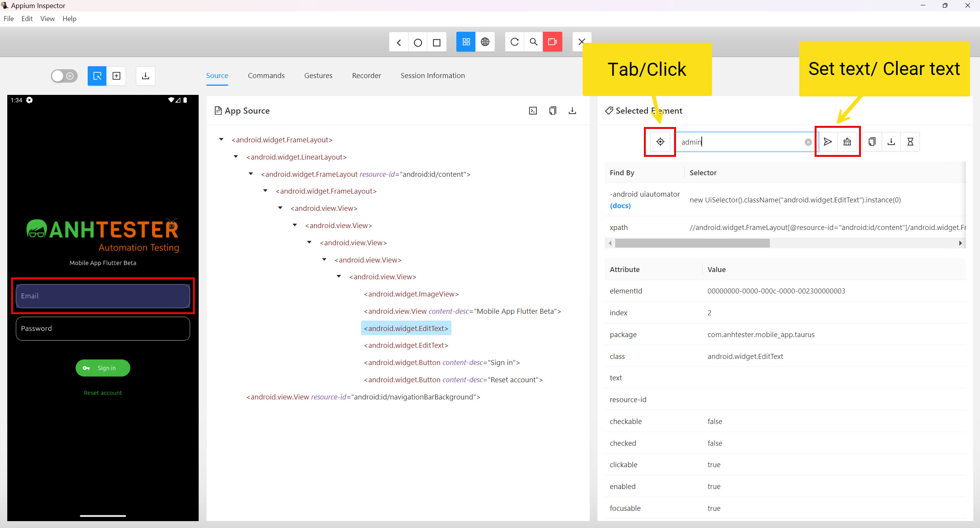The image size is (980, 528).
Task: Download selected element screenshot
Action: pos(891,142)
